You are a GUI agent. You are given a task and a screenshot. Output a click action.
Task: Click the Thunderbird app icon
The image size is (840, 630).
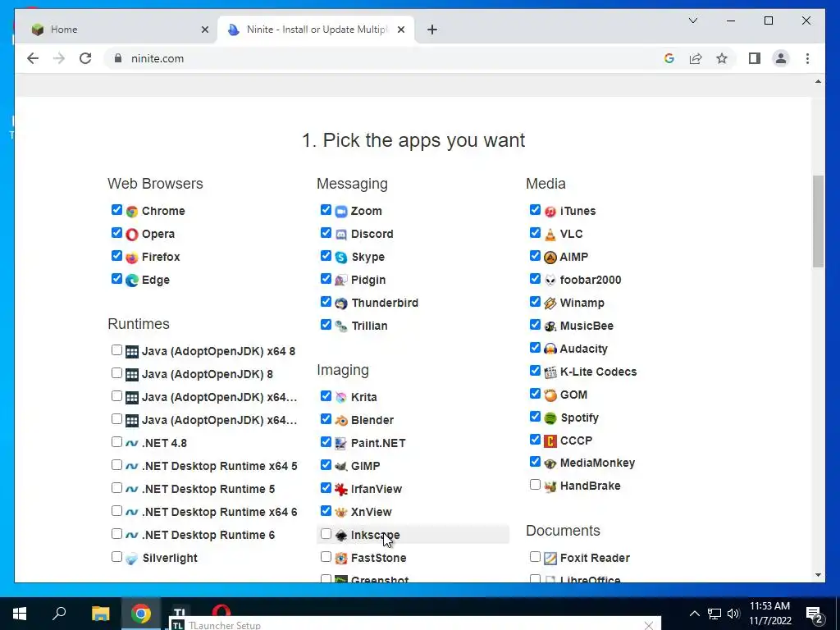click(341, 304)
